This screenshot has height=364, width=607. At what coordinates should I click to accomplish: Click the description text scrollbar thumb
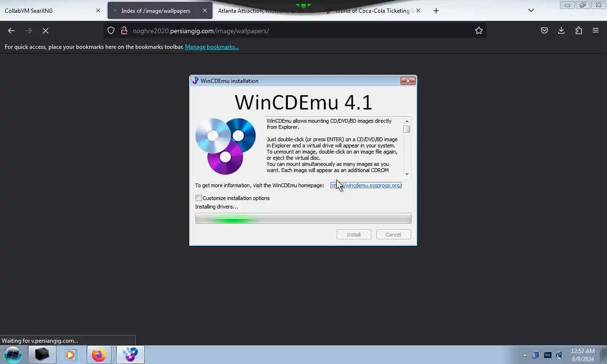(407, 129)
